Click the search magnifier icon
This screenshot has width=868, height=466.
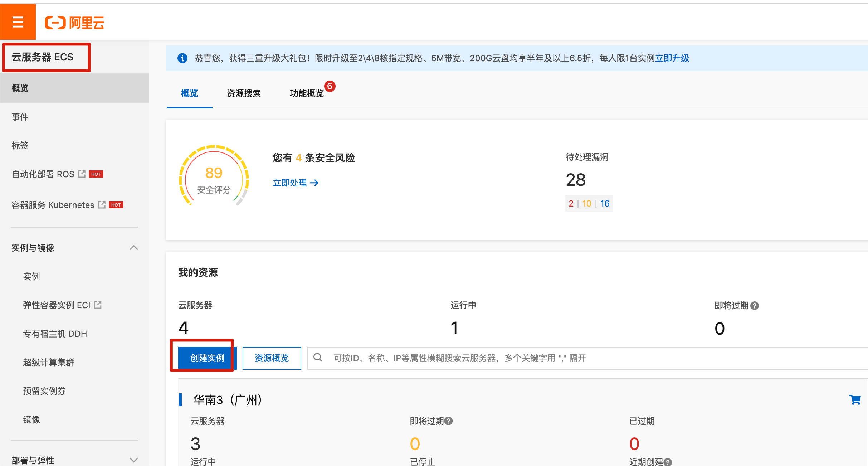pos(318,357)
